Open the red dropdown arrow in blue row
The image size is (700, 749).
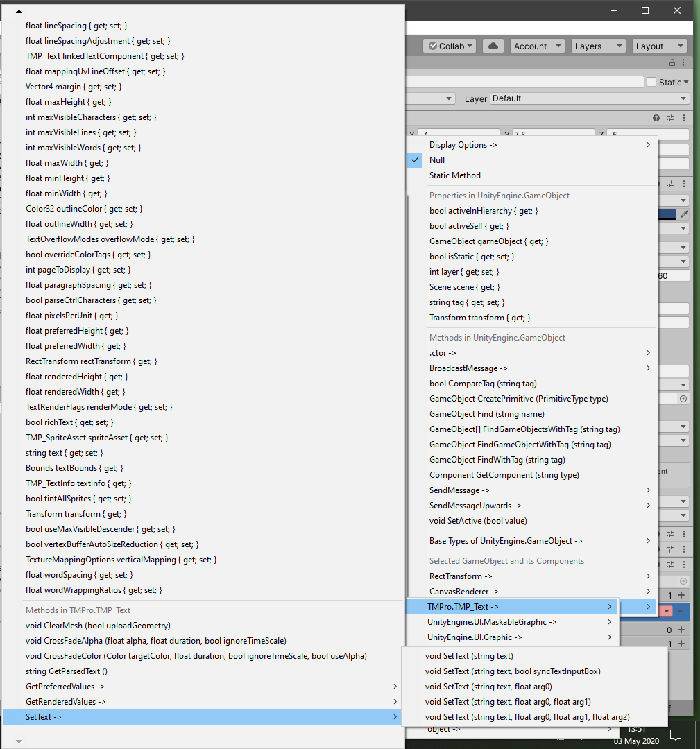point(666,610)
